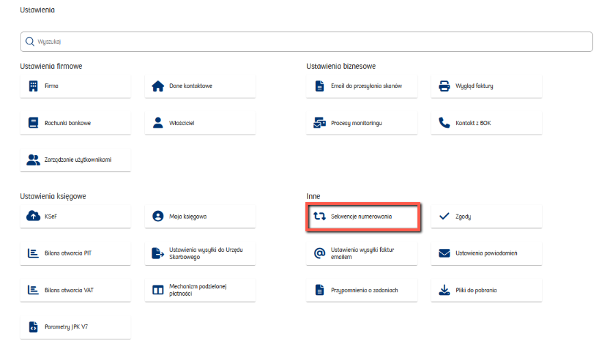
Task: Open Ustawienia powiadomień
Action: [x=487, y=253]
